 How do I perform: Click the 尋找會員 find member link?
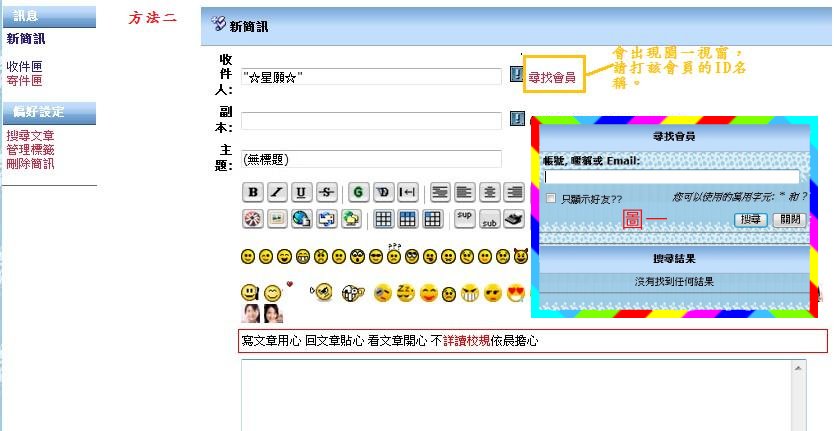552,77
